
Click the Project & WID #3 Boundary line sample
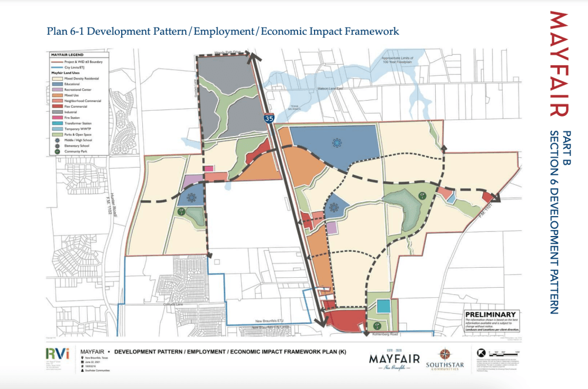click(58, 62)
